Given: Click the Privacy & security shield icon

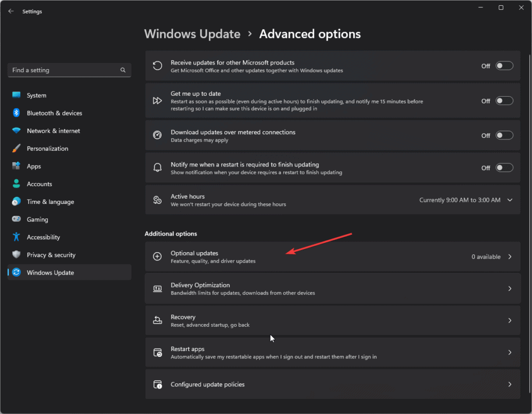Looking at the screenshot, I should (16, 254).
